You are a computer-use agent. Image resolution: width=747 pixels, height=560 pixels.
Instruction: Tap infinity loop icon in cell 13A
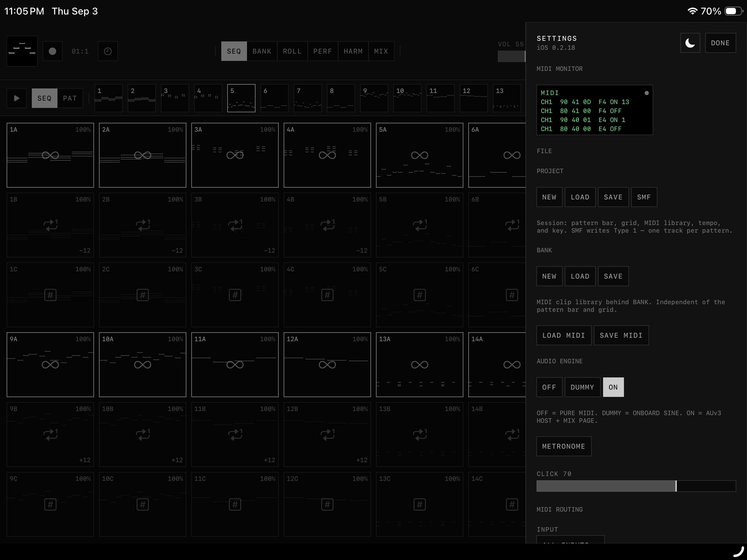[419, 365]
